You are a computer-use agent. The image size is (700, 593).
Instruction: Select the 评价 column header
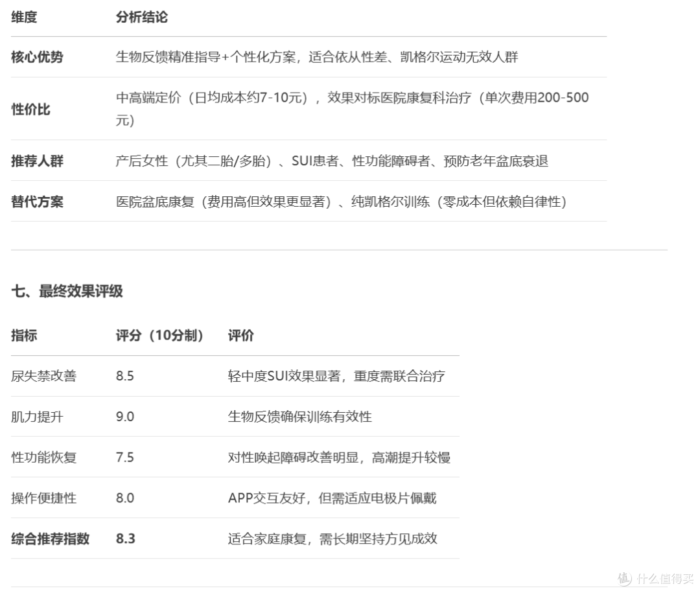(240, 335)
